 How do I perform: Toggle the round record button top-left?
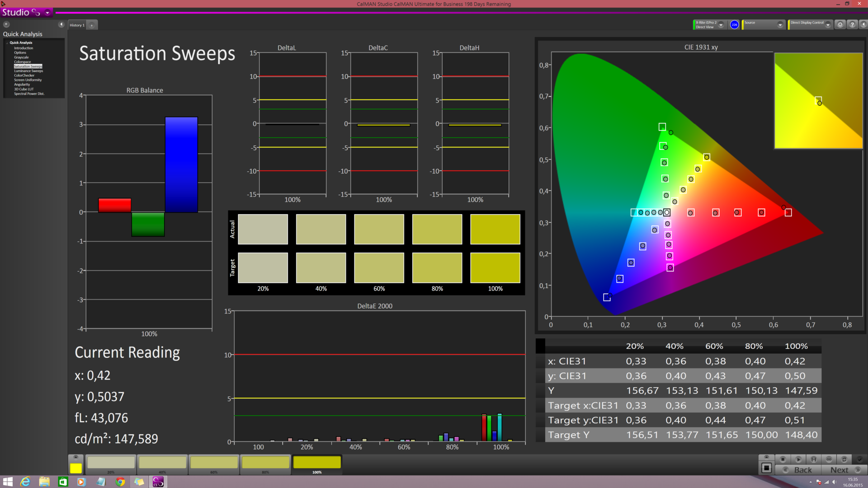(x=6, y=24)
